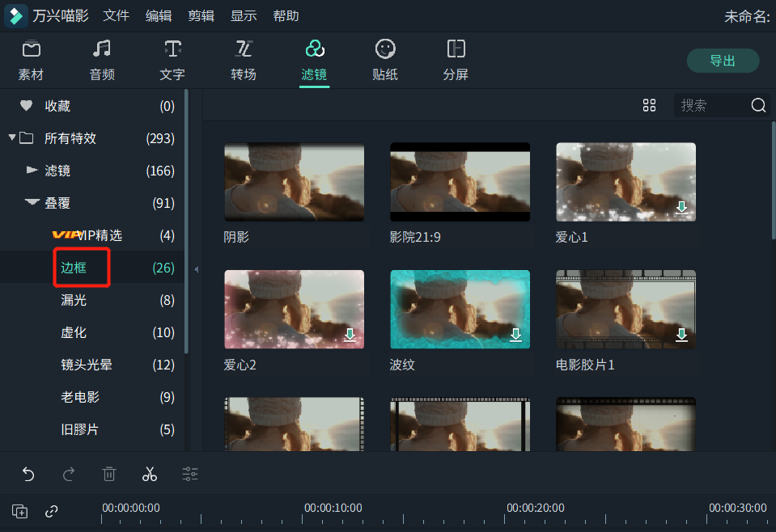This screenshot has height=532, width=776.
Task: Expand the 滤镜 category in the sidebar
Action: [31, 171]
